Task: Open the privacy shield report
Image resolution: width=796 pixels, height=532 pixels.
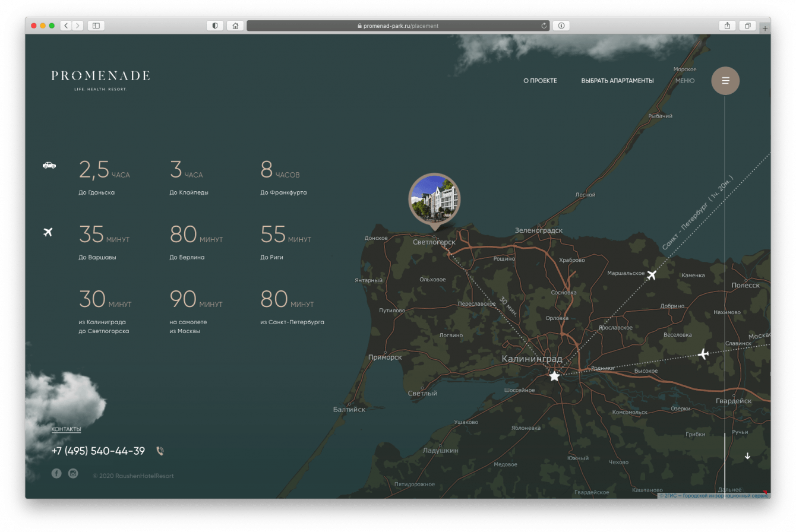Action: point(214,26)
